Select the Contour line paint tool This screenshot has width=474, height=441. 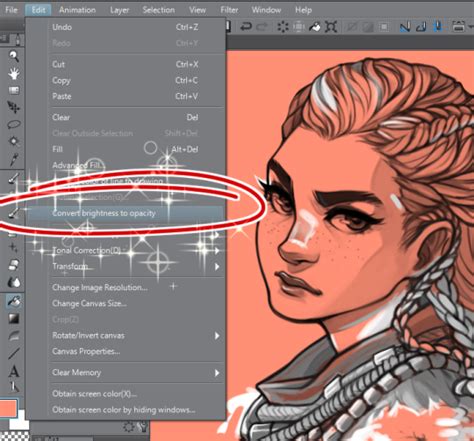tap(14, 336)
